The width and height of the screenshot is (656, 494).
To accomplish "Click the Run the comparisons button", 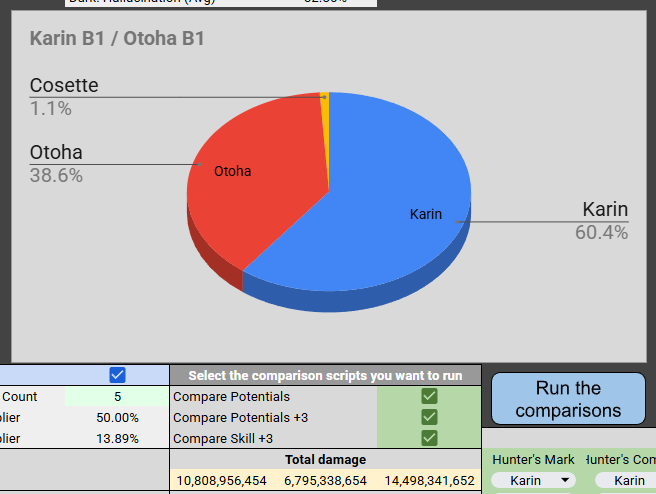I will click(x=568, y=399).
